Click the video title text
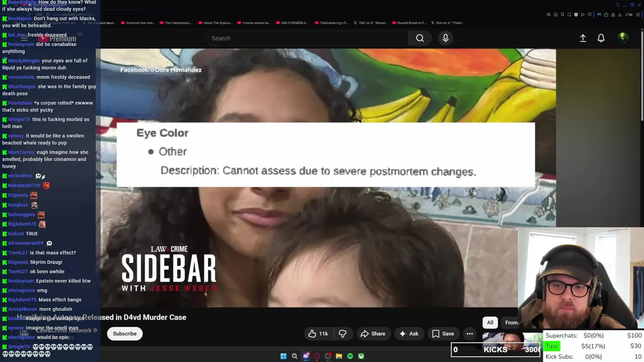The height and width of the screenshot is (362, 644). coord(102,317)
